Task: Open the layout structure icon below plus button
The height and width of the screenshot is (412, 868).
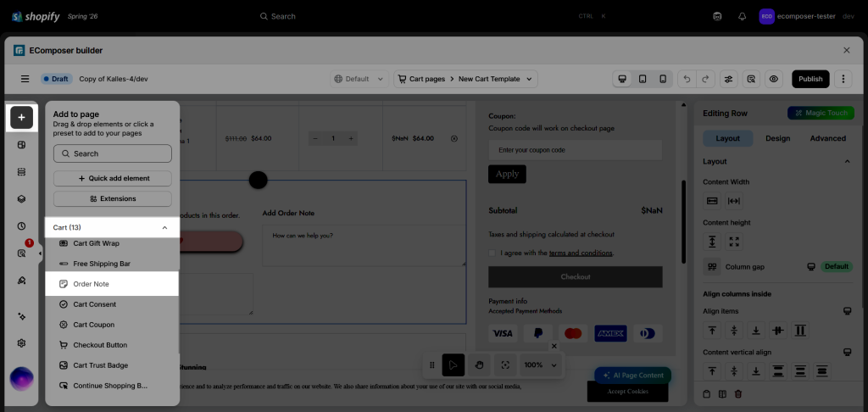Action: tap(21, 145)
